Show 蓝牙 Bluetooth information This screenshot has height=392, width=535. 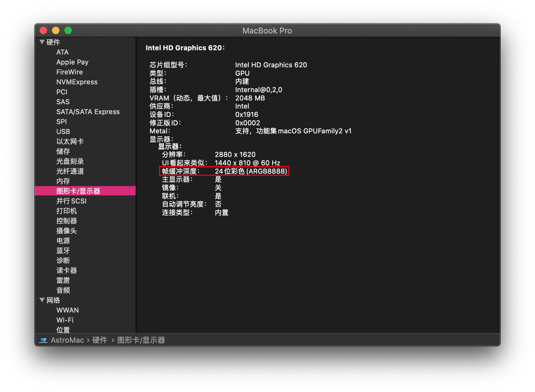pyautogui.click(x=63, y=250)
